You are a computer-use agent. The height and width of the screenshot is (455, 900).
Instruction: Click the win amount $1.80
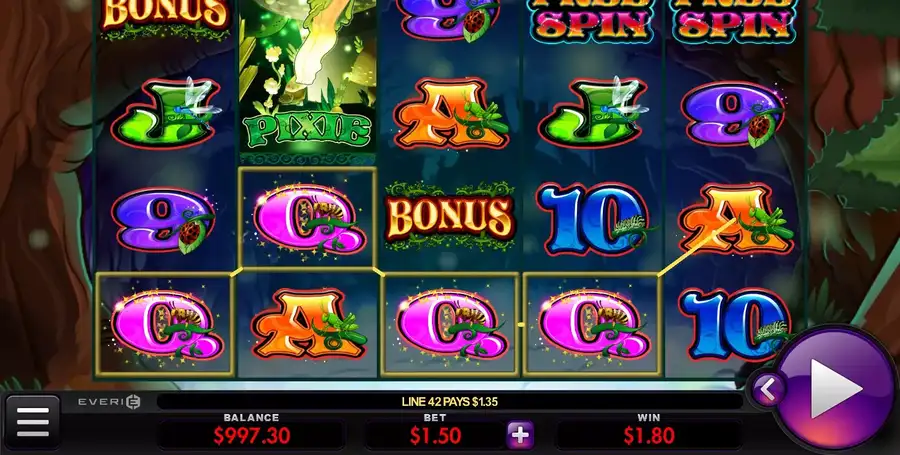click(x=649, y=436)
